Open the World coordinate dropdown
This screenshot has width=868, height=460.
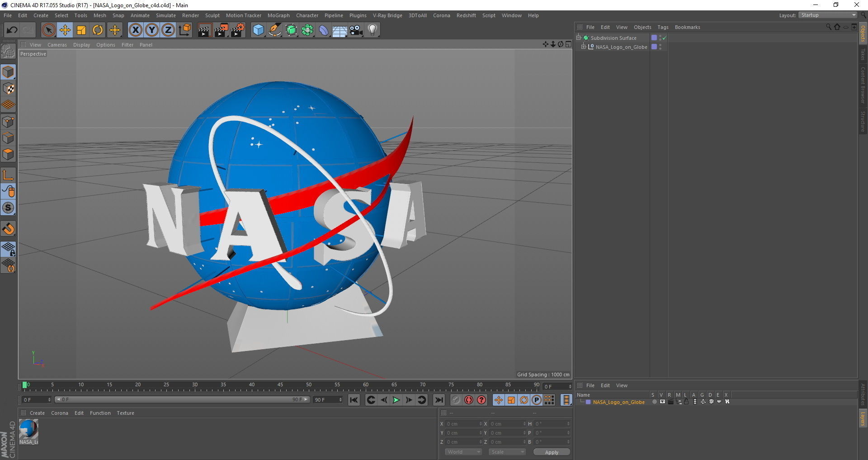pyautogui.click(x=463, y=452)
